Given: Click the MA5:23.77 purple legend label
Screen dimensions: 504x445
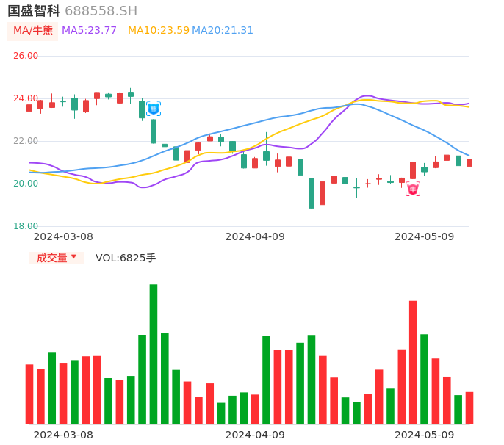Looking at the screenshot, I should click(x=89, y=31).
